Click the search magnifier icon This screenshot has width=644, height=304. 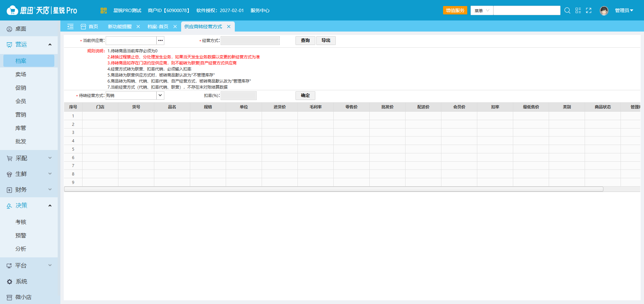567,10
